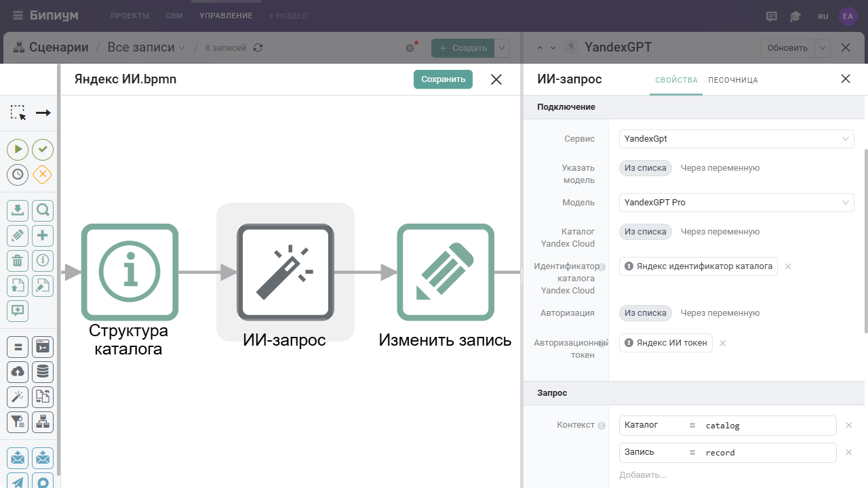Select the lasso selection tool

(18, 113)
